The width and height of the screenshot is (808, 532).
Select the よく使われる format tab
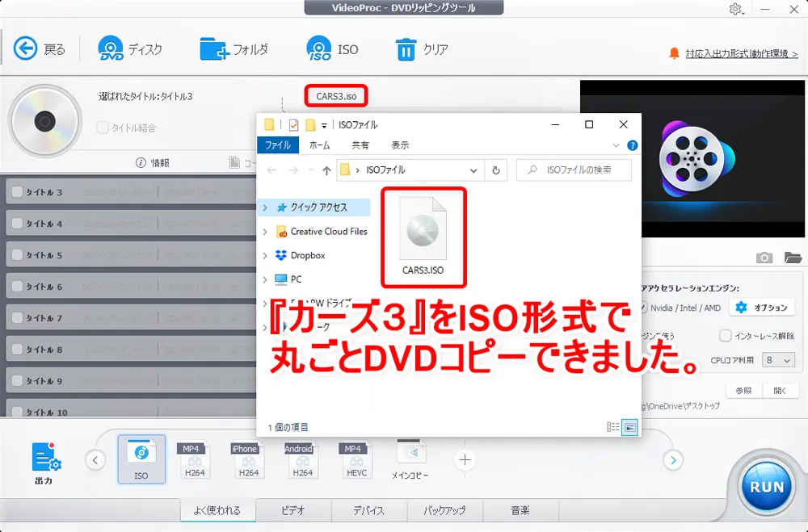(x=217, y=510)
